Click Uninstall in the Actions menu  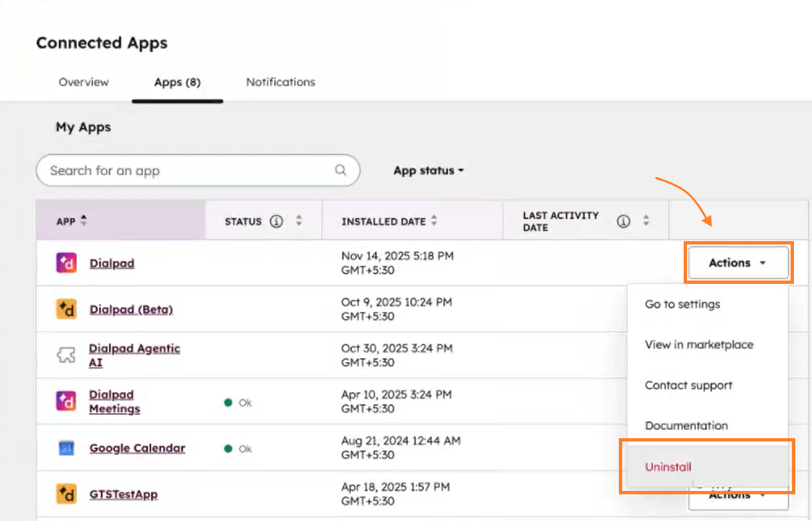668,467
